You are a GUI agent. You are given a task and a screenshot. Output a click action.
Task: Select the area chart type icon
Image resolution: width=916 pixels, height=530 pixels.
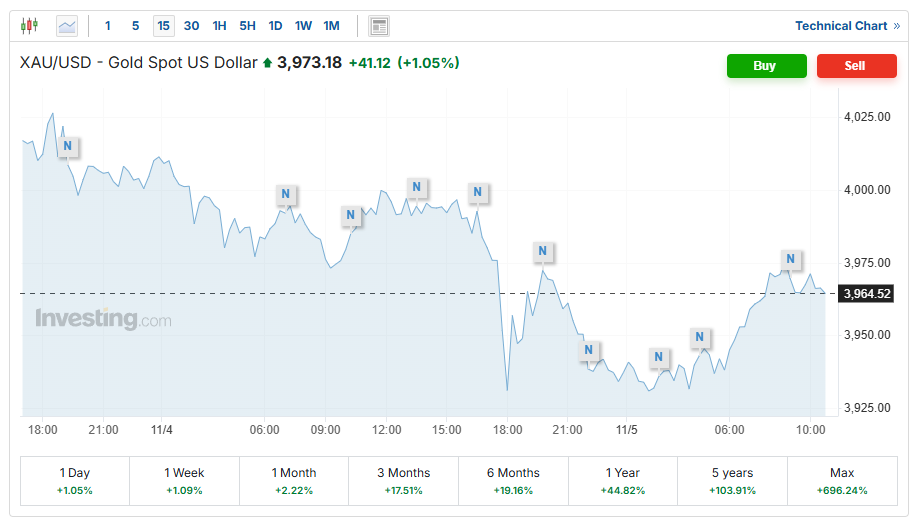pos(67,26)
